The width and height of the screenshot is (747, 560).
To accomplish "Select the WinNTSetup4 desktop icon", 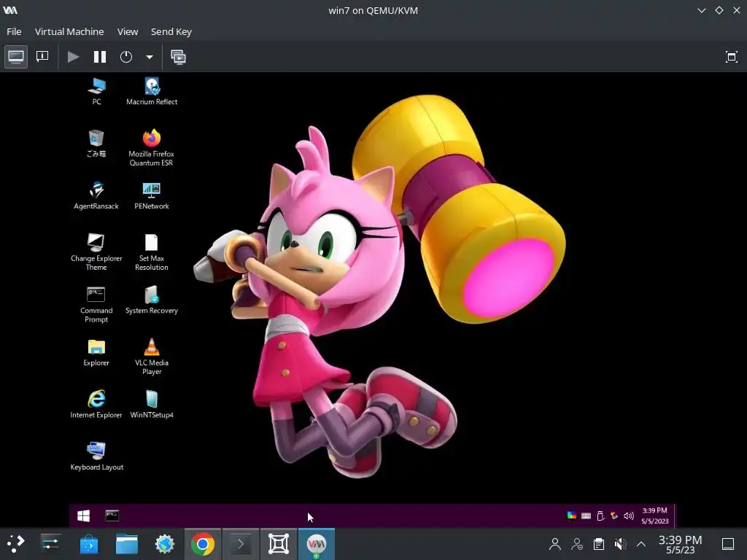I will click(x=152, y=404).
